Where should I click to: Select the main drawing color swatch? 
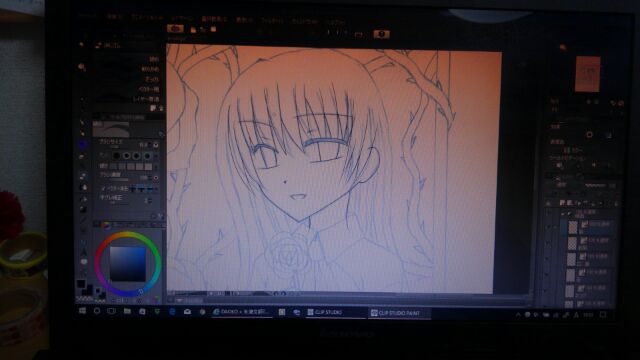[81, 284]
